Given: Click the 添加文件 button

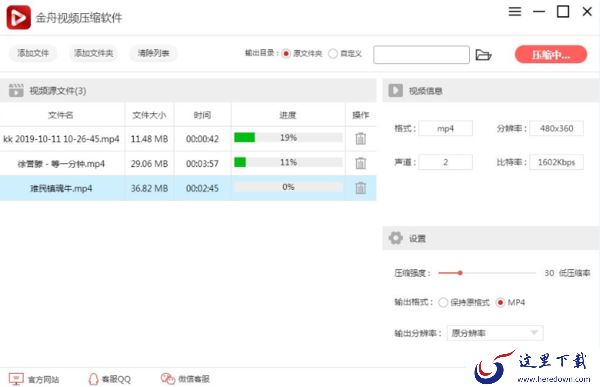Looking at the screenshot, I should pos(33,53).
